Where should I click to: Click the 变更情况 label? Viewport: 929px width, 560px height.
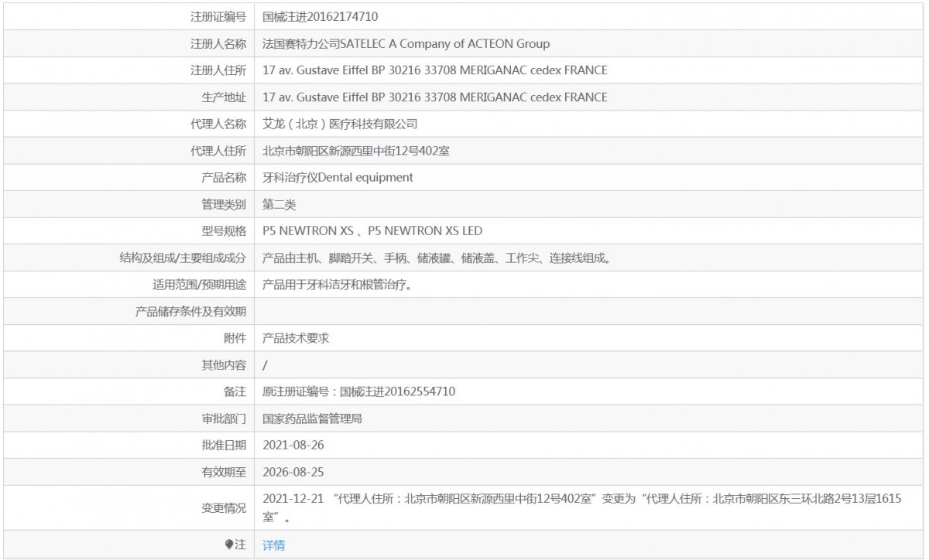click(224, 507)
